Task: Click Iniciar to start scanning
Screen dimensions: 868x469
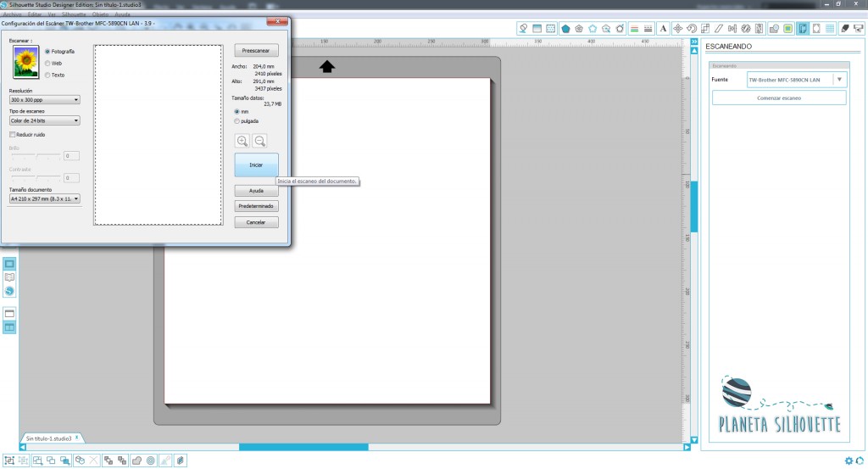Action: point(256,165)
